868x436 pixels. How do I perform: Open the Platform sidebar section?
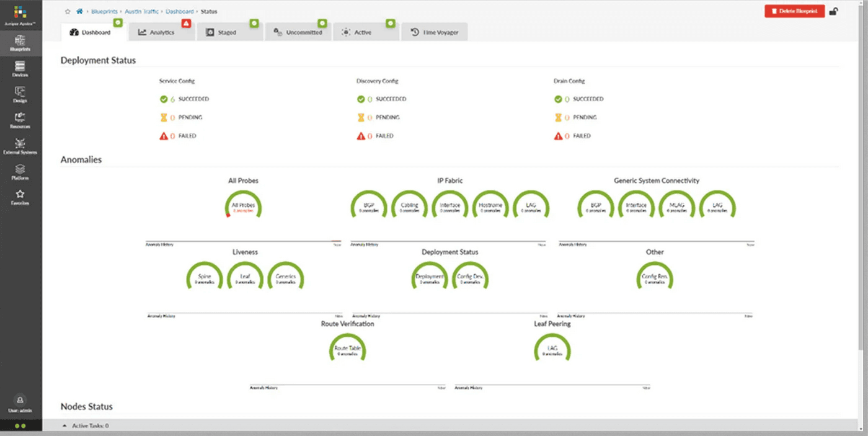[20, 172]
